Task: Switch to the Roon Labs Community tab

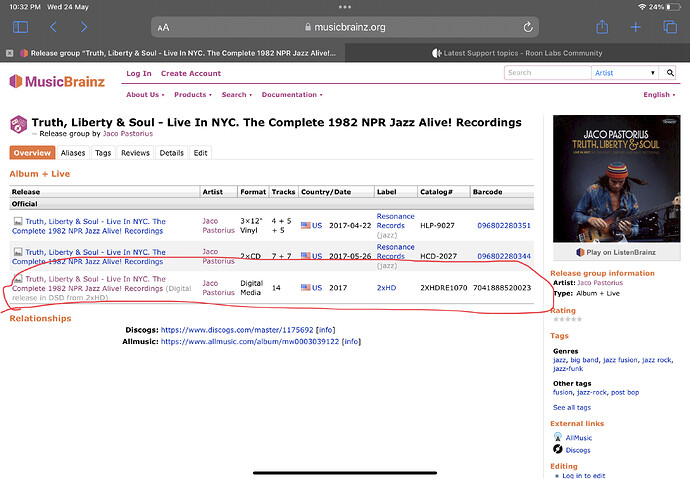Action: click(518, 53)
